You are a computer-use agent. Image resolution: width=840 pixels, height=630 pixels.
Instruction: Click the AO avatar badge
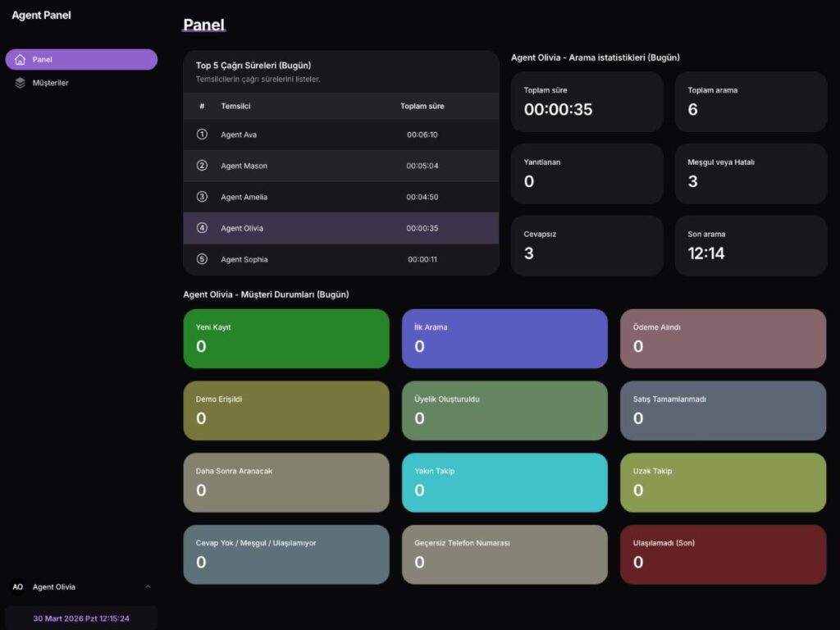coord(18,587)
